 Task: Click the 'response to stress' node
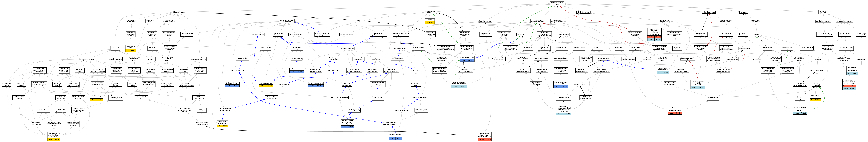[150, 21]
